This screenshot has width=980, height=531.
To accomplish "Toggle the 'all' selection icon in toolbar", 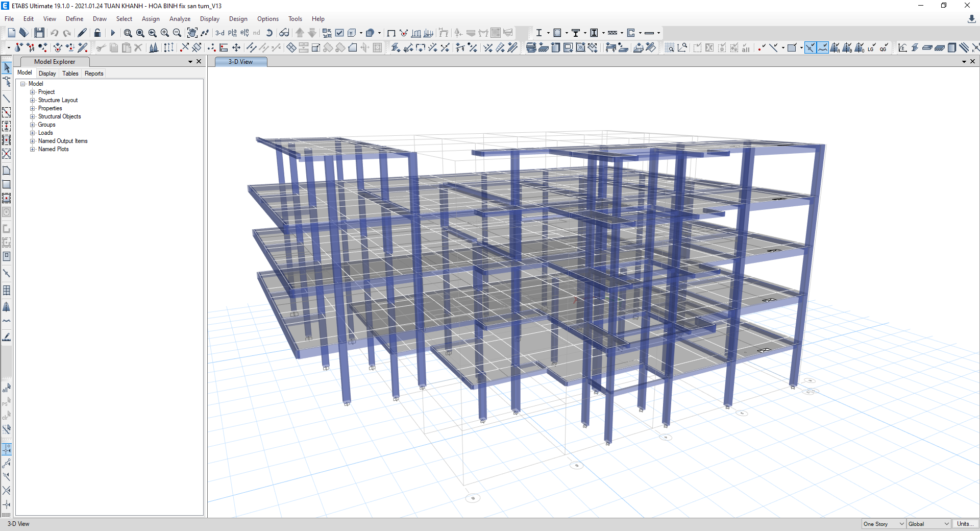I will 746,47.
